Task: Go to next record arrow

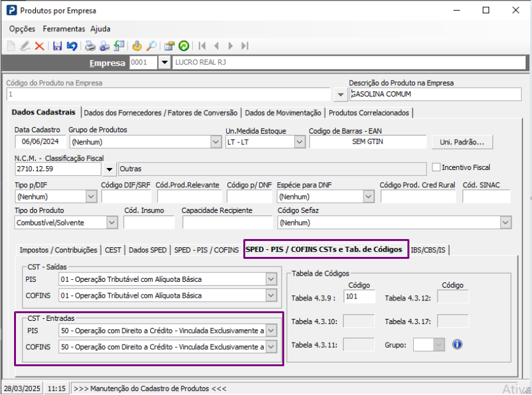Action: click(x=231, y=46)
